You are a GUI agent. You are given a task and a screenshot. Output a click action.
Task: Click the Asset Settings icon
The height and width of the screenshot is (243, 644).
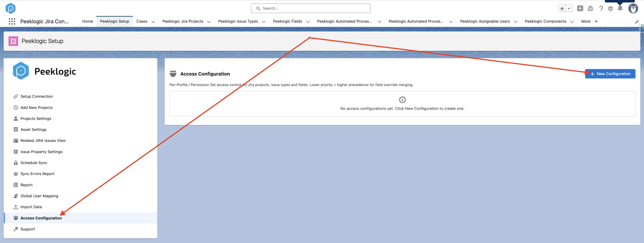16,130
